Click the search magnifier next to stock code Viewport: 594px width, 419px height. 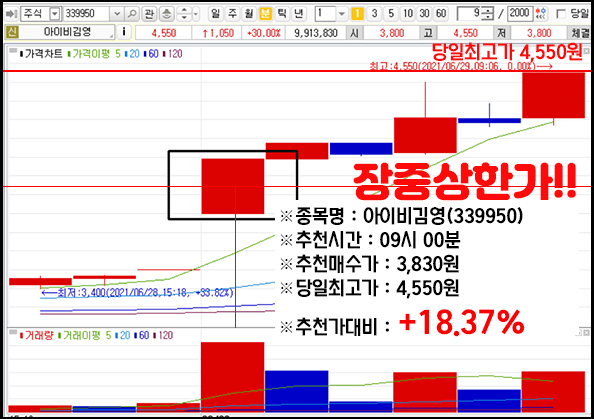coord(132,14)
